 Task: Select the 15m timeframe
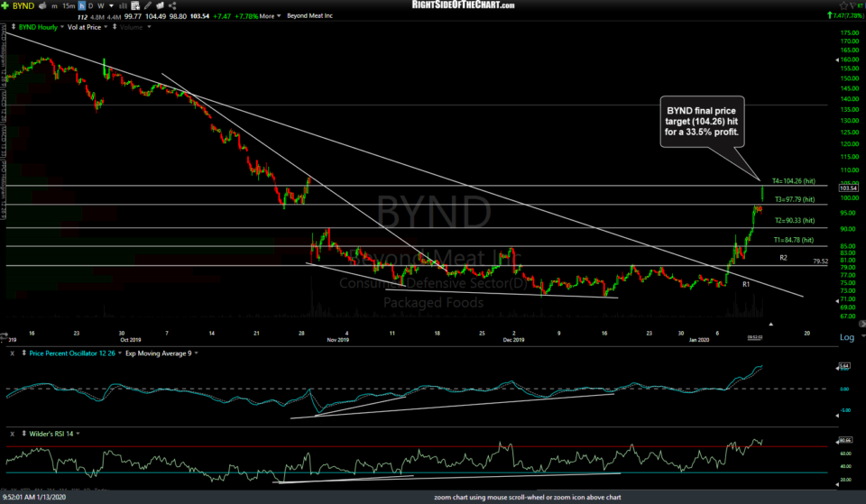point(68,6)
